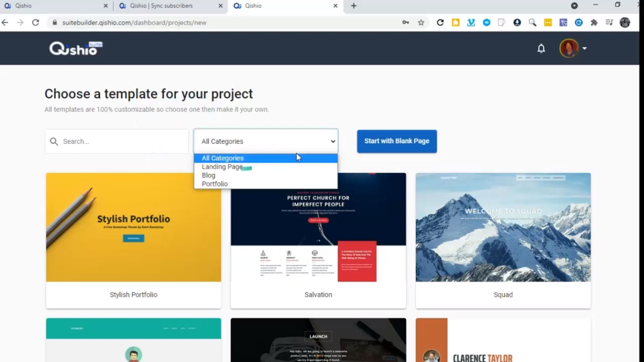Click the blue eye hexagon extension icon

[x=487, y=23]
